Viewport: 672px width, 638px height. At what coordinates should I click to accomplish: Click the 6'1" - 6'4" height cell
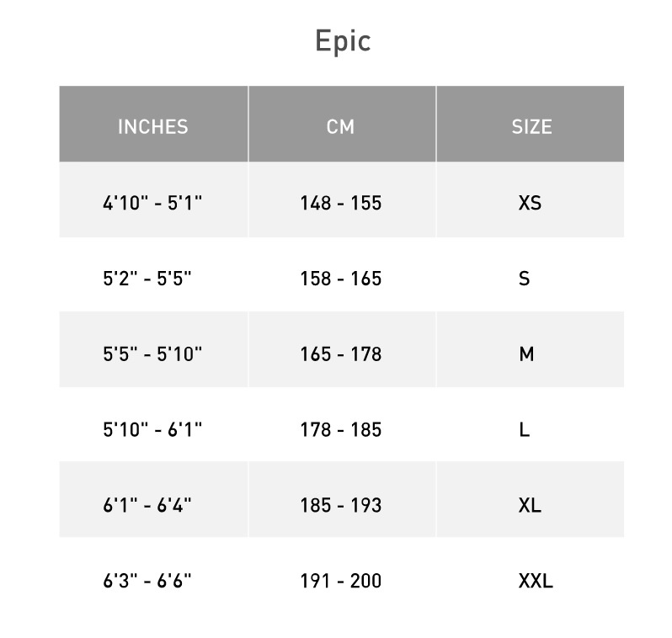[147, 505]
